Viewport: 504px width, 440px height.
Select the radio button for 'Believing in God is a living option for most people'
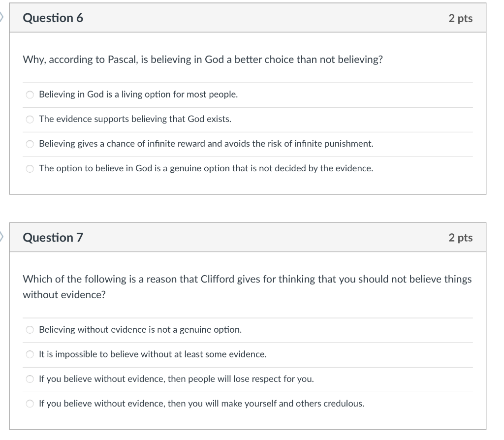[30, 94]
